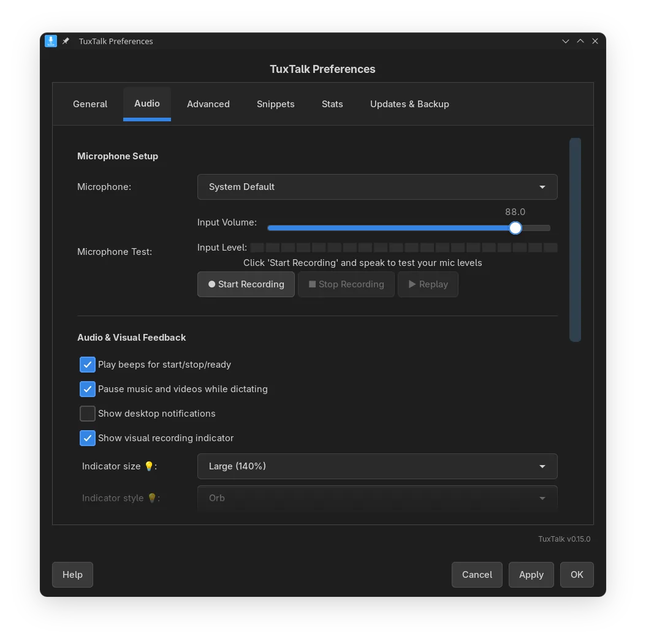Image resolution: width=646 pixels, height=644 pixels.
Task: Confirm with the OK button
Action: [x=577, y=574]
